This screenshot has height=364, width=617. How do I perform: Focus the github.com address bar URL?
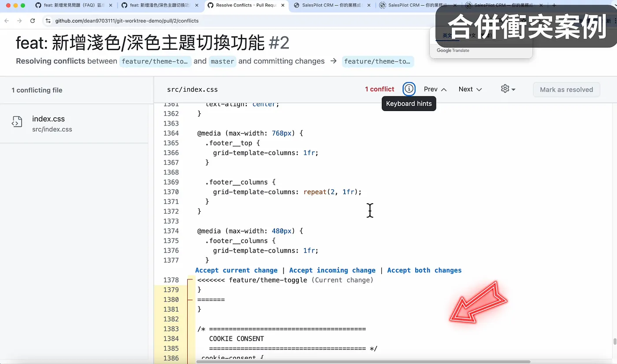point(127,21)
